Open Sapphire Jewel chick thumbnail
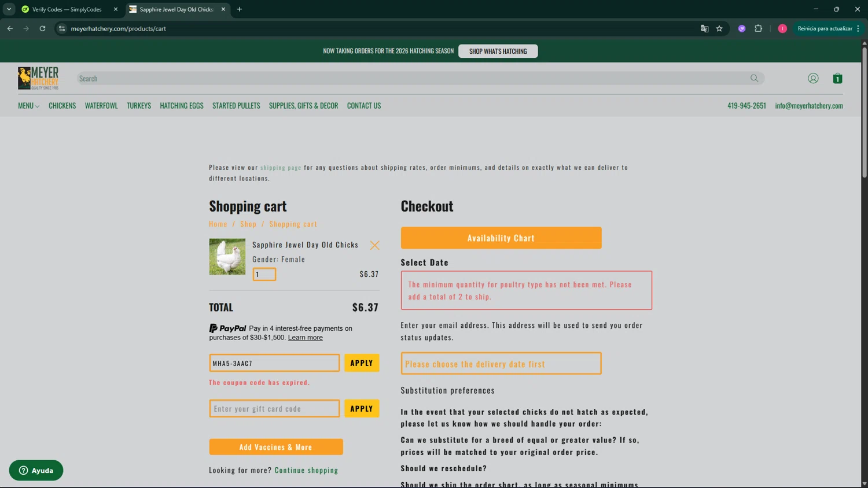 [x=227, y=257]
